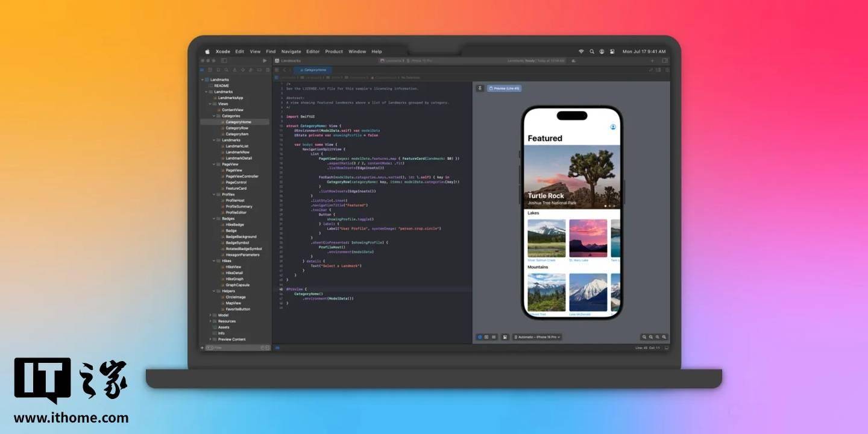Open the Find navigator magnifier icon
Image resolution: width=868 pixels, height=434 pixels.
[226, 70]
